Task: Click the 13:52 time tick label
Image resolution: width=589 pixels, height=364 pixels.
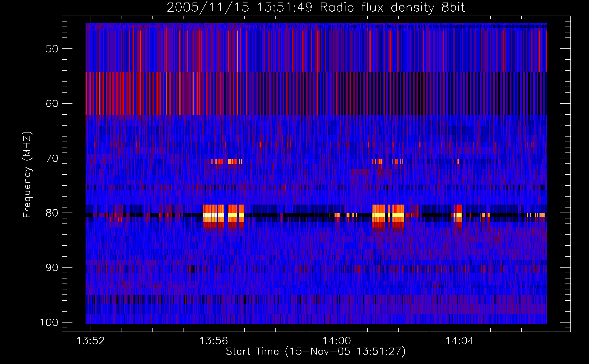Action: pyautogui.click(x=91, y=341)
